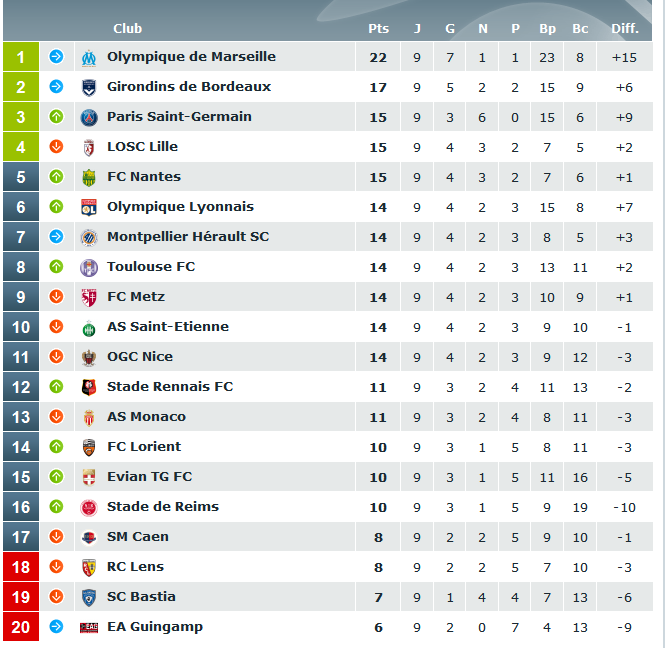Screen dimensions: 665x648
Task: Open the Stade de Reims club link
Action: point(163,506)
